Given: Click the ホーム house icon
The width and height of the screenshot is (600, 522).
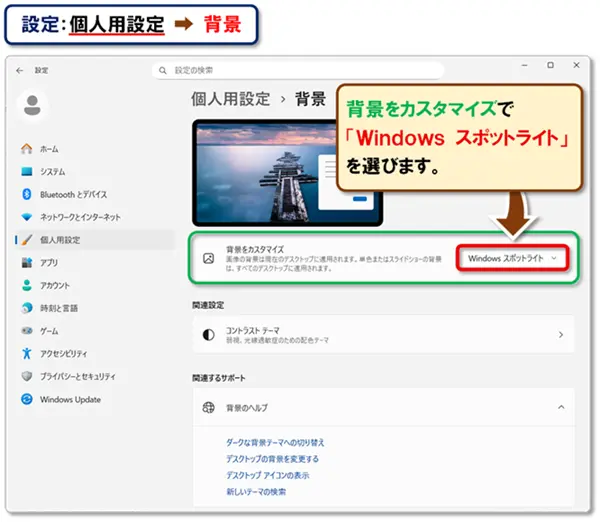Looking at the screenshot, I should pos(27,148).
